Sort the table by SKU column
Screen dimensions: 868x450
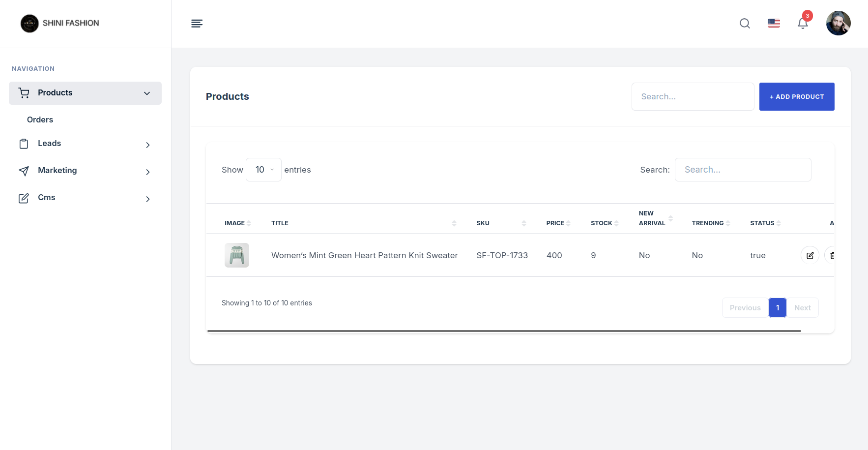click(500, 223)
